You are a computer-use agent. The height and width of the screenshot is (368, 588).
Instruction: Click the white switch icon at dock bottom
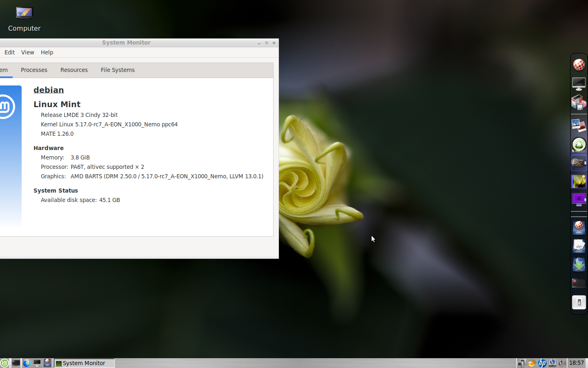pyautogui.click(x=579, y=303)
